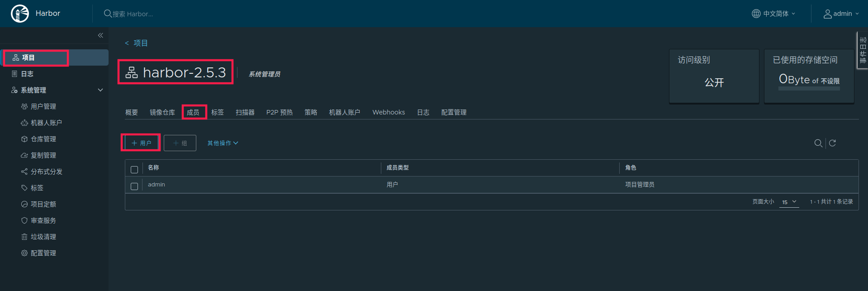Click the Harbor logo icon
The width and height of the screenshot is (868, 291).
click(x=20, y=14)
